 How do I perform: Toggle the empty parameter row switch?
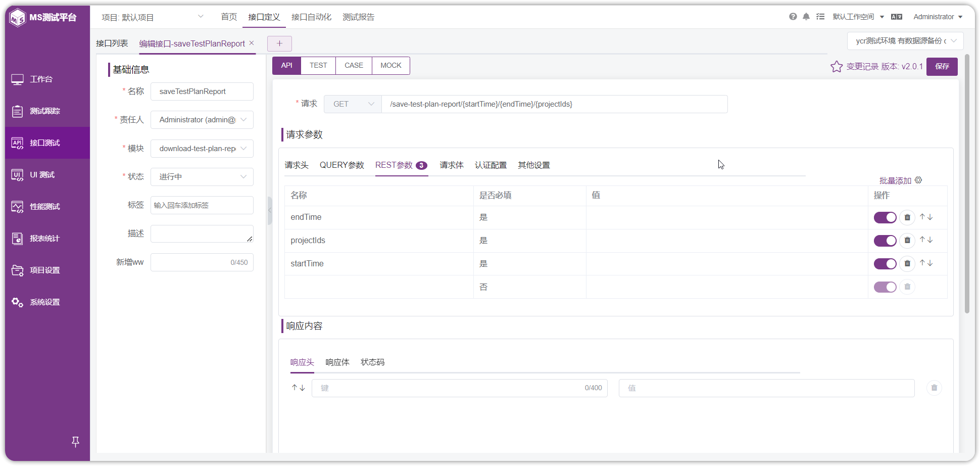point(885,287)
